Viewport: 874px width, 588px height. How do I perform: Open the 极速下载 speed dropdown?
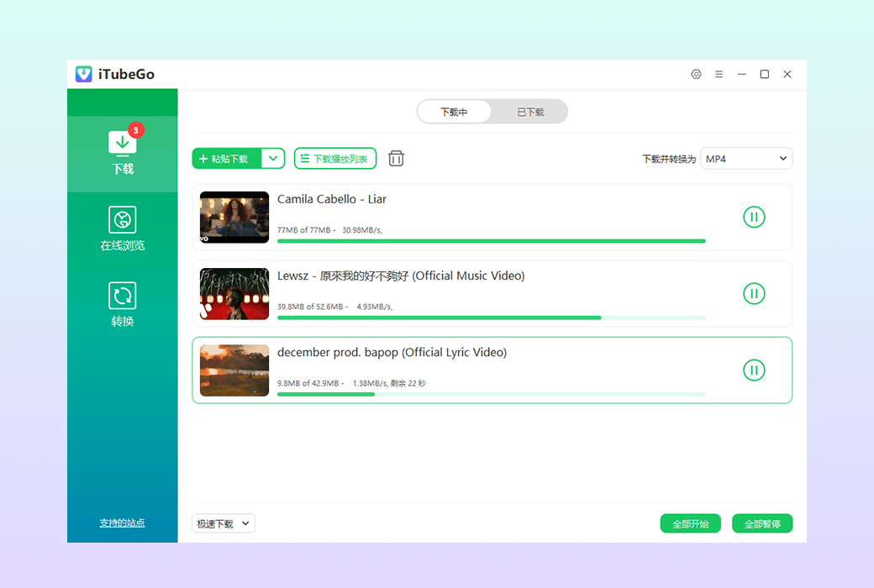223,523
